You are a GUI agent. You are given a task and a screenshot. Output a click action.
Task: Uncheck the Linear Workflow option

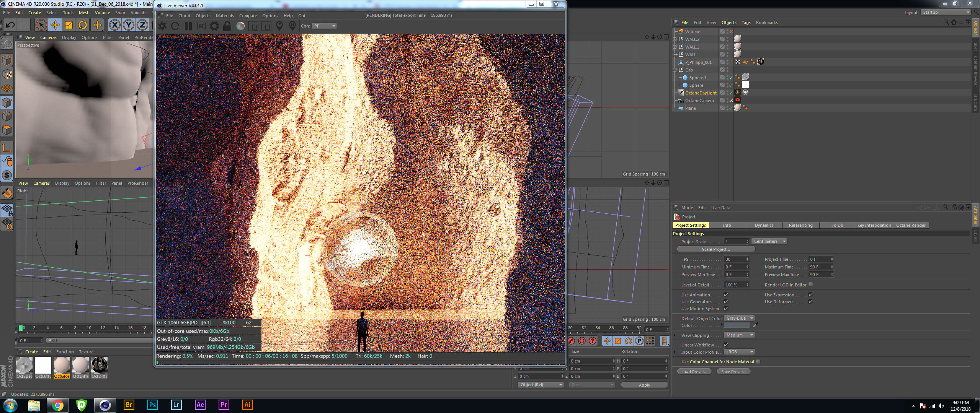pyautogui.click(x=726, y=345)
